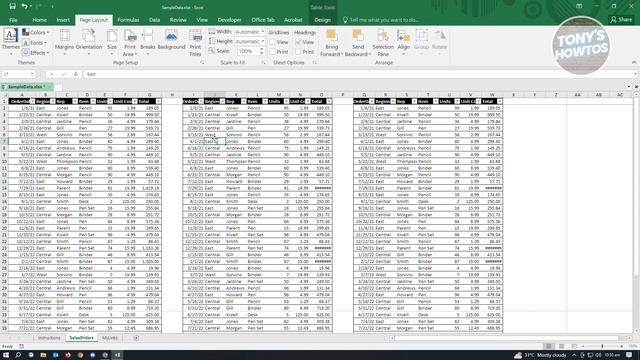Toggle Headings View checkbox

tap(298, 42)
